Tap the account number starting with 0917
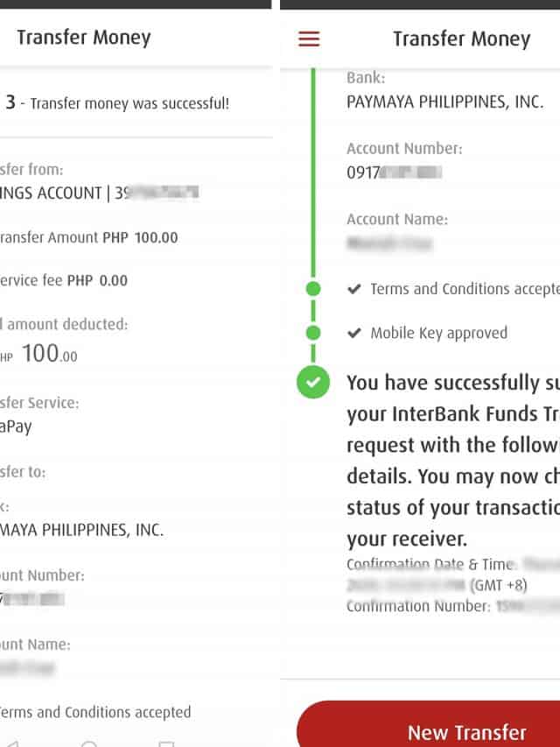 393,173
